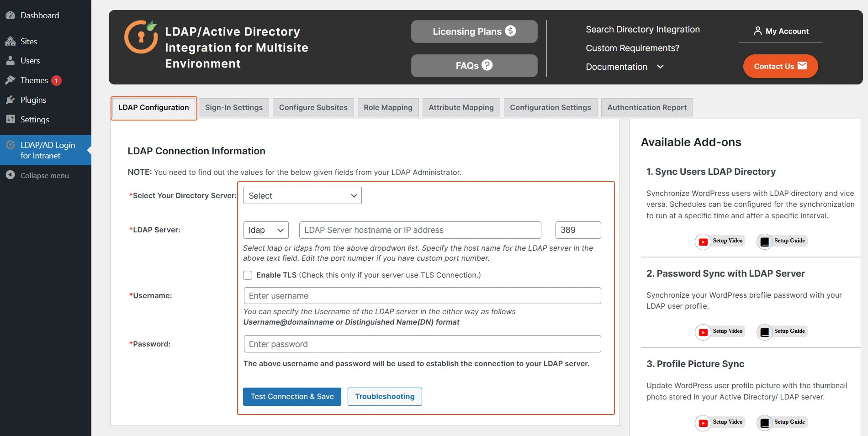Open the Select Your Directory Server dropdown
Viewport: 868px width, 436px height.
point(302,196)
